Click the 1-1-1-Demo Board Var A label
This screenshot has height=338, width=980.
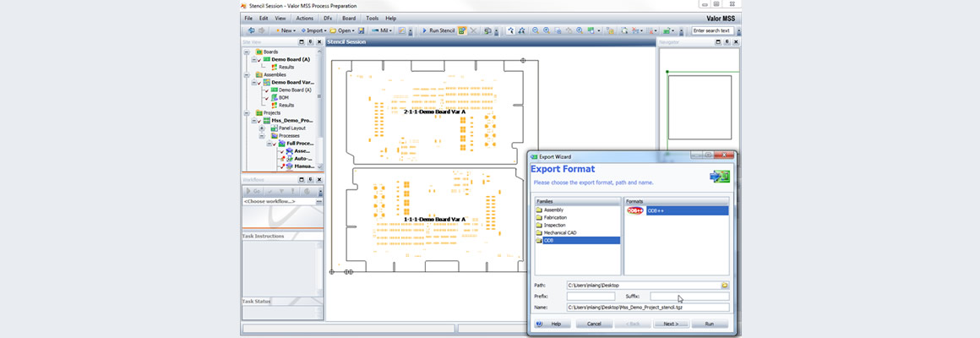coord(435,220)
